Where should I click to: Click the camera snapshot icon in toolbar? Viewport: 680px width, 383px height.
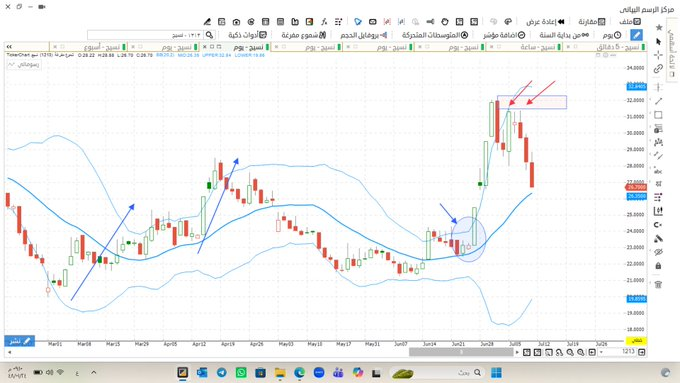click(x=236, y=22)
